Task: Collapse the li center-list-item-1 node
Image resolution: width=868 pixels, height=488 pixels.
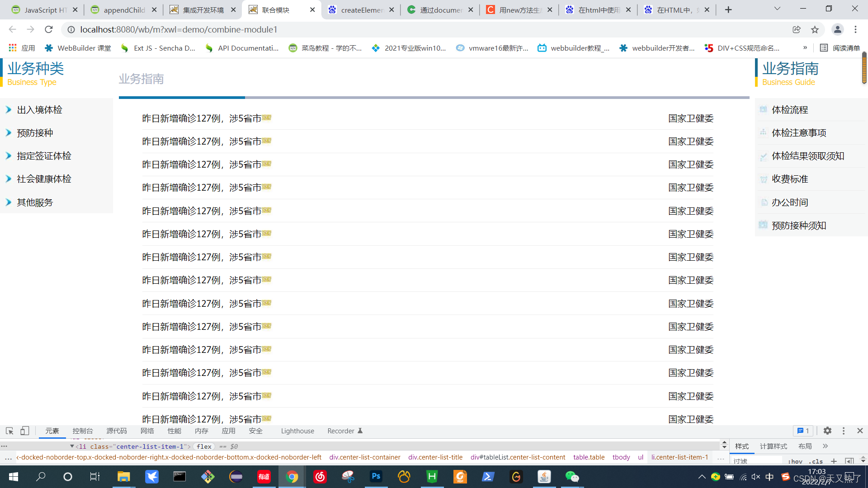Action: [x=72, y=446]
